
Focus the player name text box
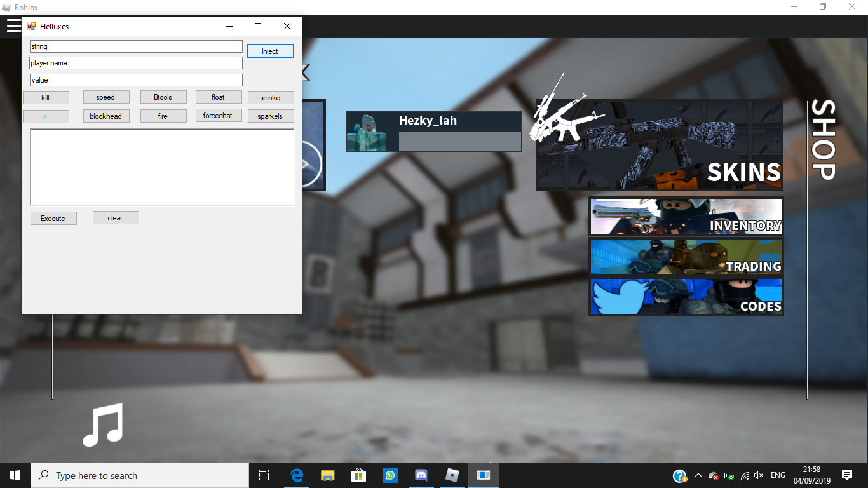(x=136, y=63)
